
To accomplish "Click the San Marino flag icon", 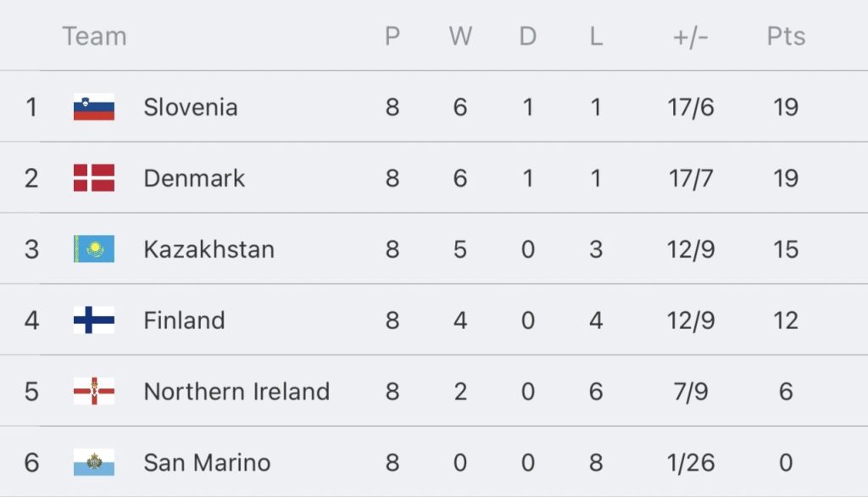I will pos(94,462).
